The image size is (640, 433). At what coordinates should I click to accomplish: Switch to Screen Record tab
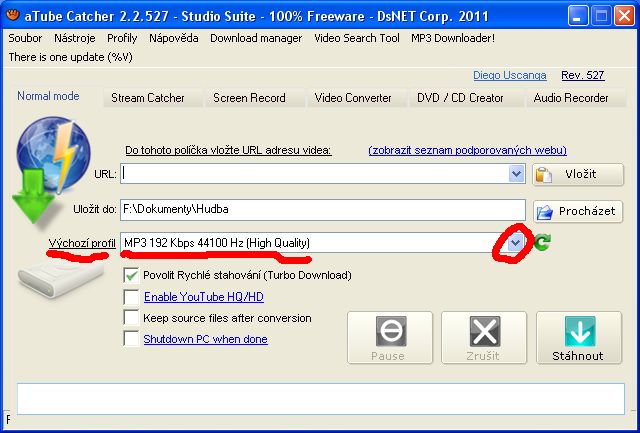coord(255,98)
